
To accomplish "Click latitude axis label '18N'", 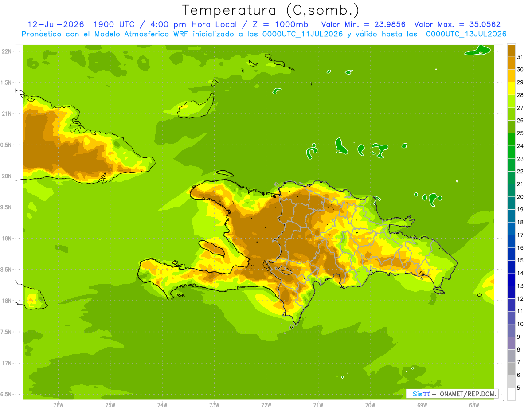I will pyautogui.click(x=6, y=301).
